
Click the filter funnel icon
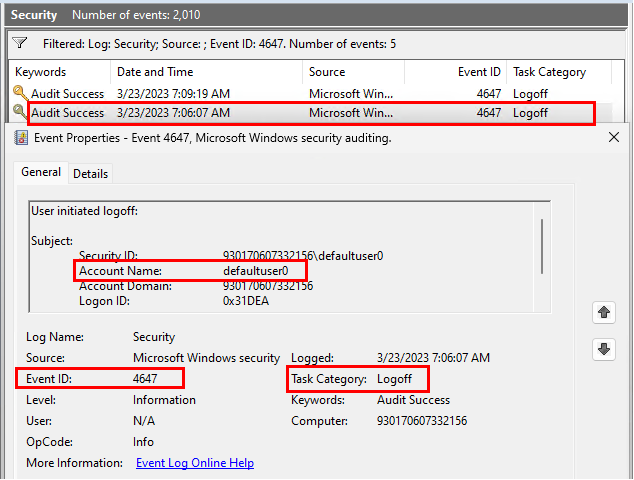(19, 45)
